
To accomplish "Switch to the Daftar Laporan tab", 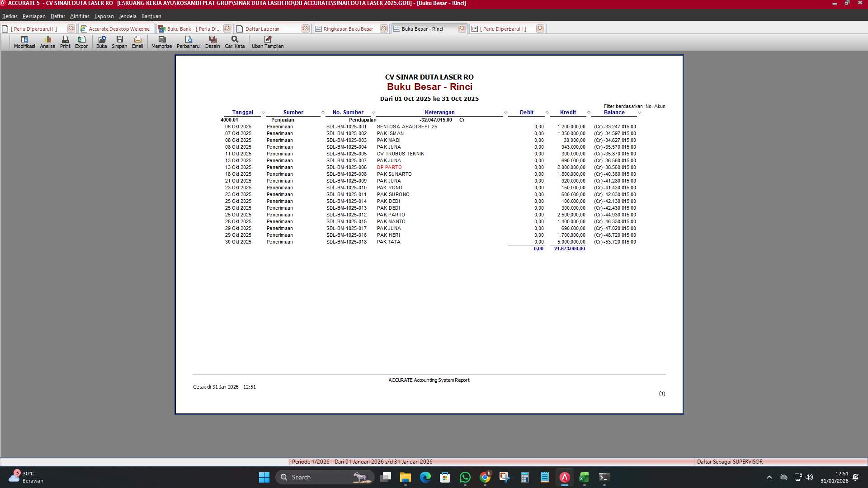I will tap(262, 29).
